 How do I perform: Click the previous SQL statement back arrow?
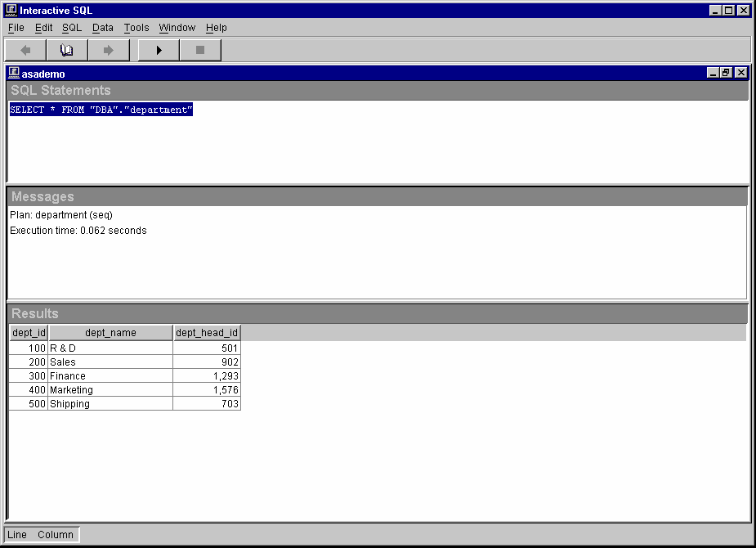point(25,51)
